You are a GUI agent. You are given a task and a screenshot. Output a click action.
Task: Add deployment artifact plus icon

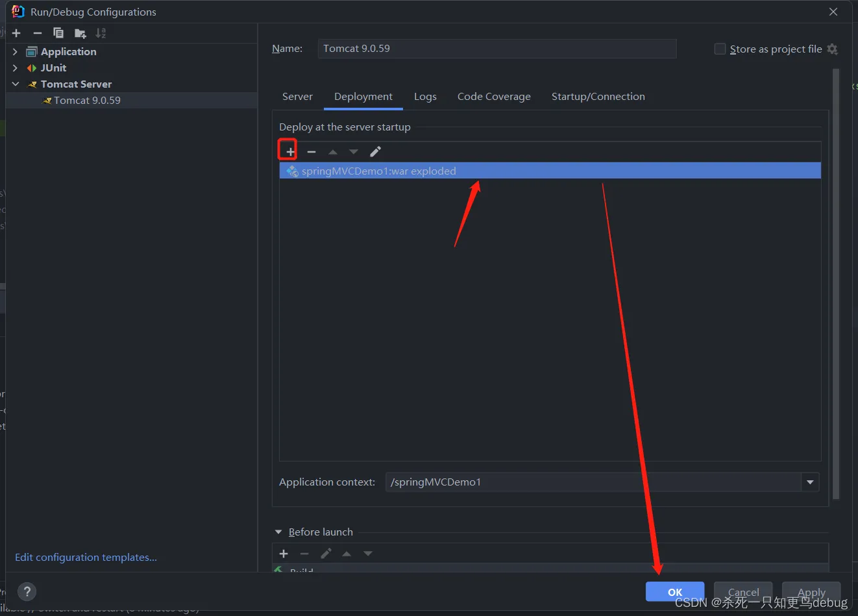290,152
